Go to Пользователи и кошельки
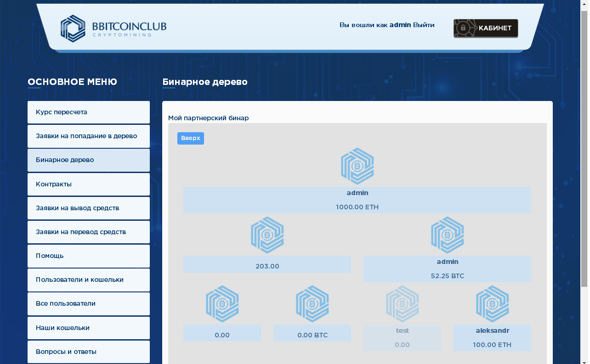 89,280
